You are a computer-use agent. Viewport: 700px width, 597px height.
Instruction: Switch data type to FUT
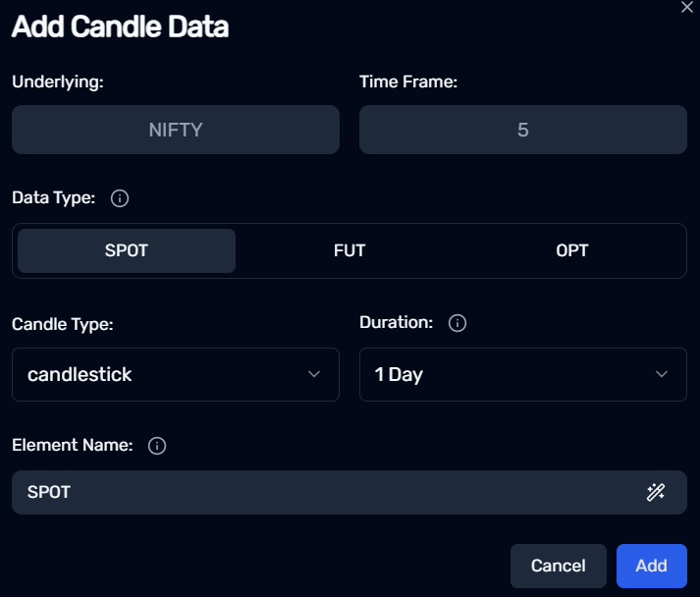(x=350, y=250)
